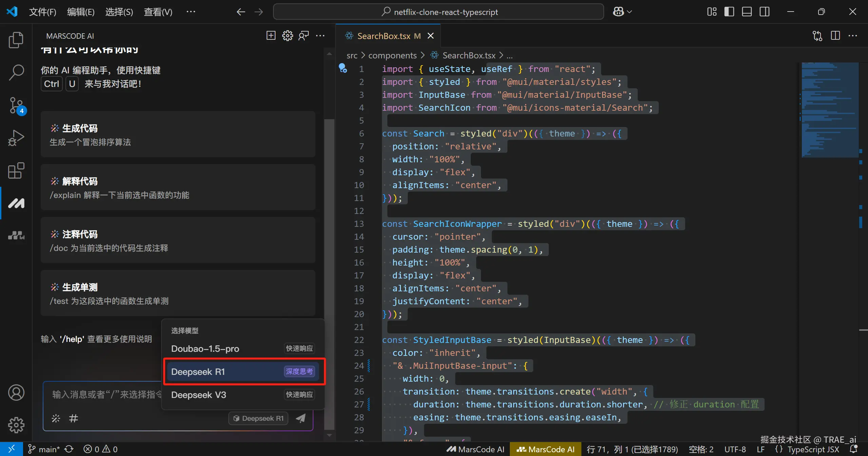The image size is (868, 456).
Task: Click MarsCode AI settings gear icon
Action: point(287,36)
